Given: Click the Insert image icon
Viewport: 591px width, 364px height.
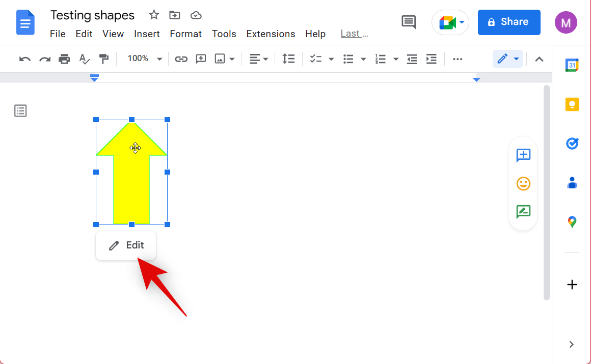Looking at the screenshot, I should click(220, 59).
